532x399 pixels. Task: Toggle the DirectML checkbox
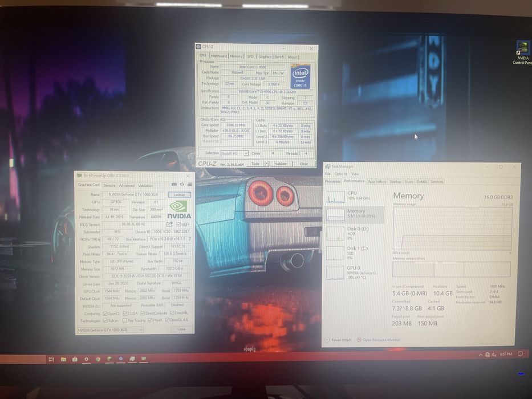click(x=172, y=313)
